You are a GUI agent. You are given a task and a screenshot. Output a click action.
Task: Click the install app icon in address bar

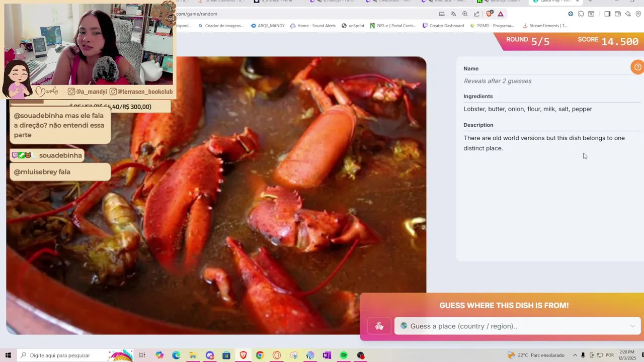tap(442, 14)
